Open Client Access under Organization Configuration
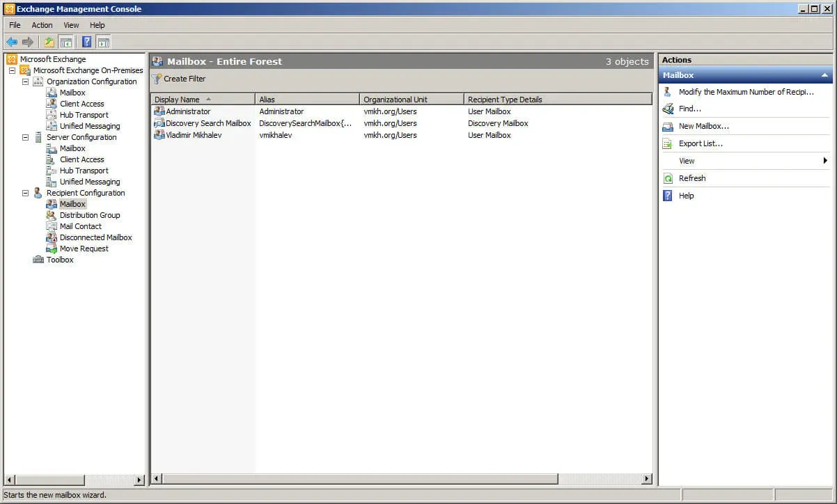Screen dimensions: 837x504 coord(81,104)
